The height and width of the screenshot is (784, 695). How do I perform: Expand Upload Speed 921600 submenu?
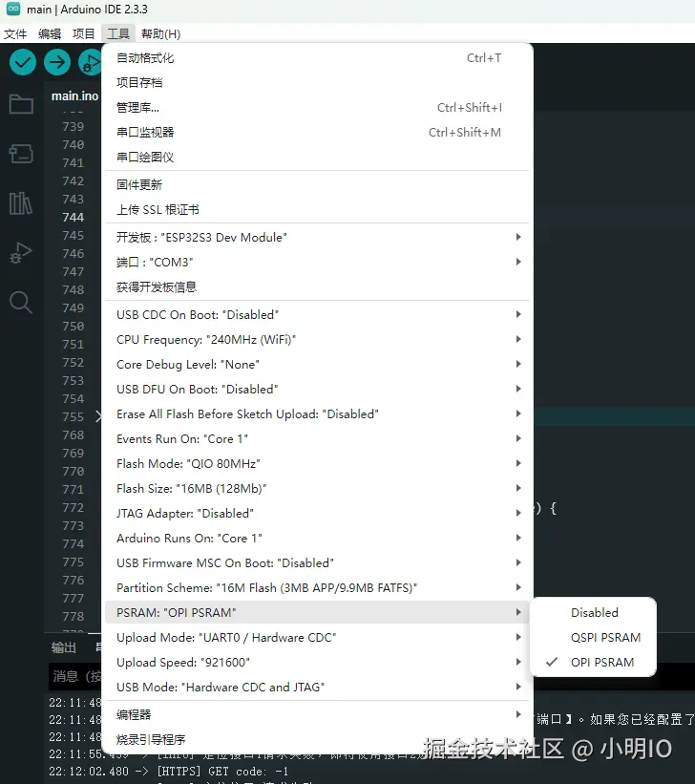317,662
